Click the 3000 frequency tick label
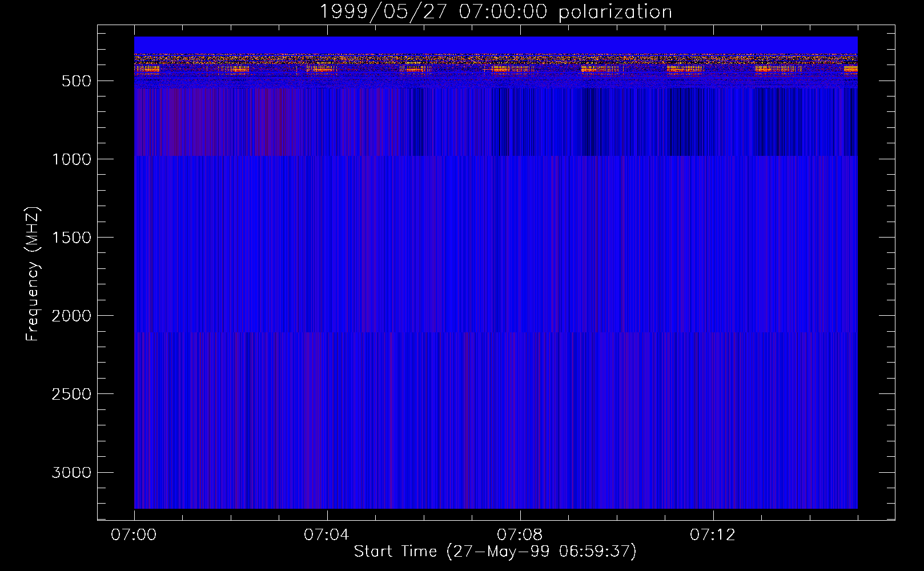 (x=71, y=472)
